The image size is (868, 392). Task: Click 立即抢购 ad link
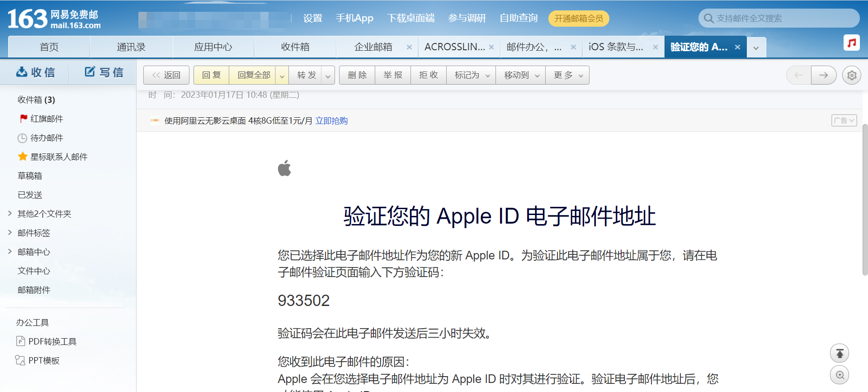[x=331, y=121]
